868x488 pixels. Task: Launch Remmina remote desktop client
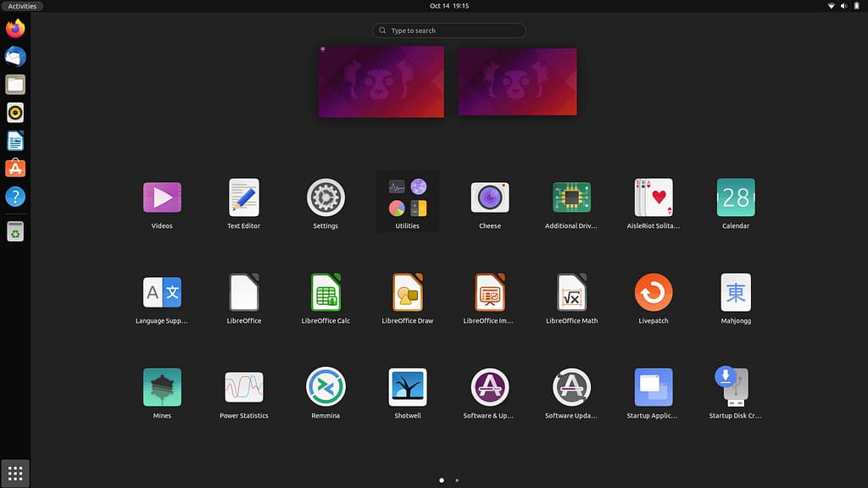click(325, 386)
